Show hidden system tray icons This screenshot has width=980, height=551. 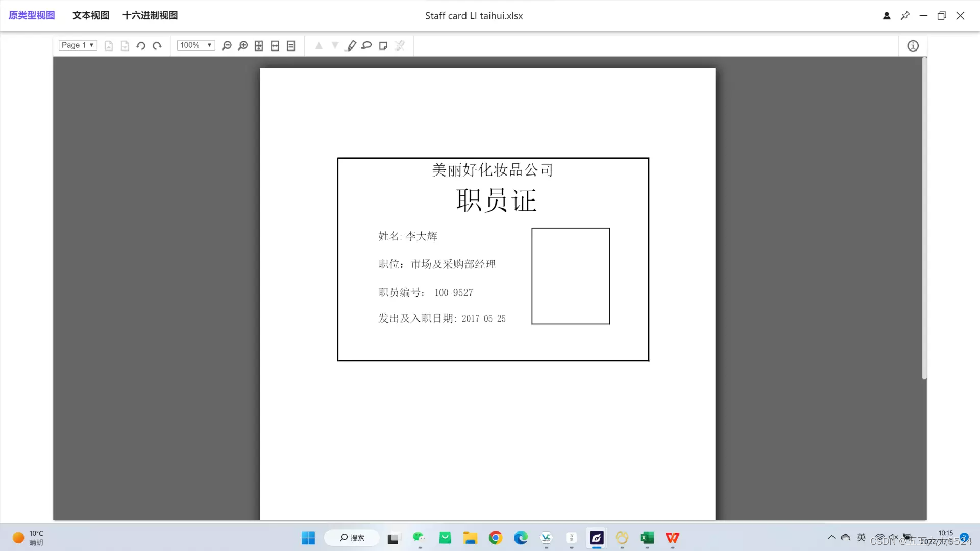click(x=831, y=537)
